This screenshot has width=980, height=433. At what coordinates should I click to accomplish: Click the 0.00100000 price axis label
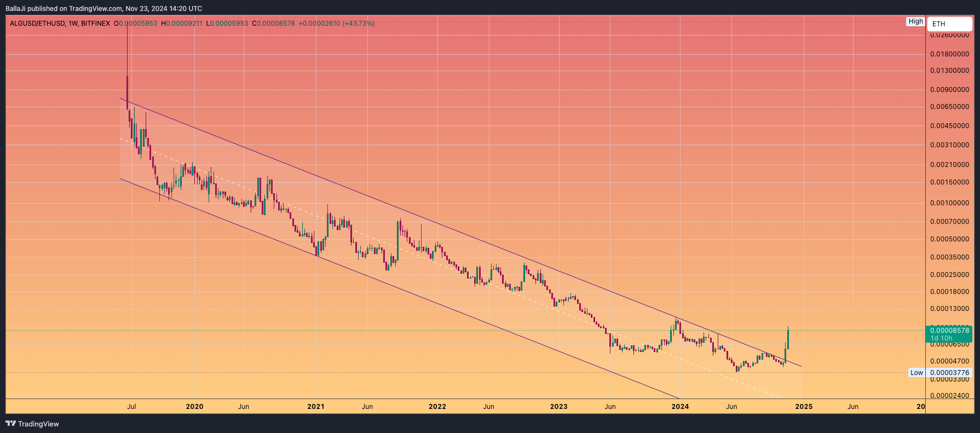coord(949,203)
